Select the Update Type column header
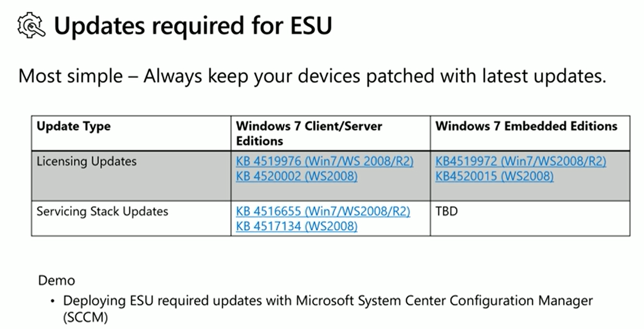The width and height of the screenshot is (644, 329). tap(73, 127)
